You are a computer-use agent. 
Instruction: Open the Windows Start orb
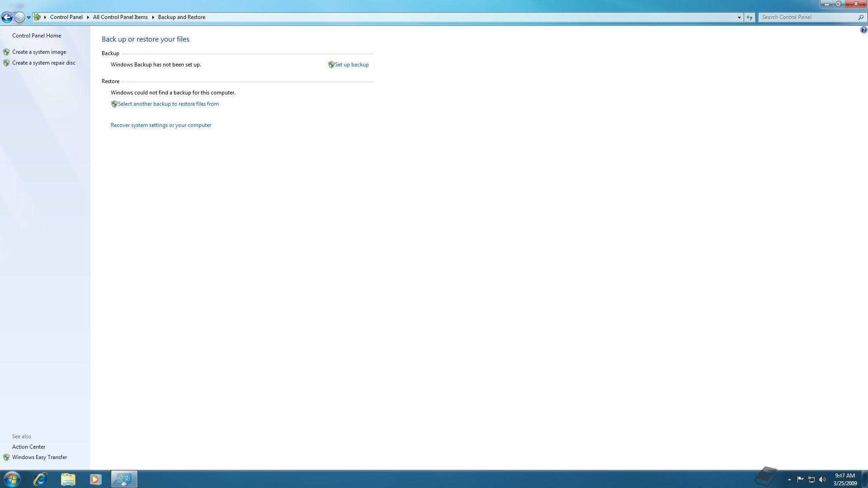(x=12, y=479)
